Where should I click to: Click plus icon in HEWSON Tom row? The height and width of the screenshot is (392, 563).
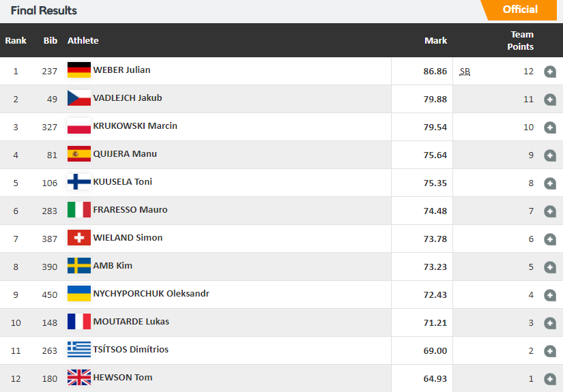point(550,379)
